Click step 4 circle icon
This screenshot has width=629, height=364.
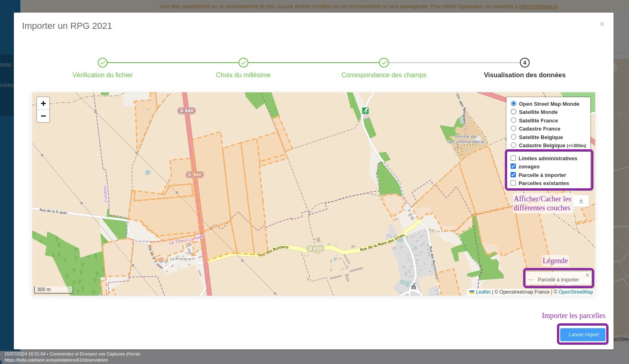524,63
